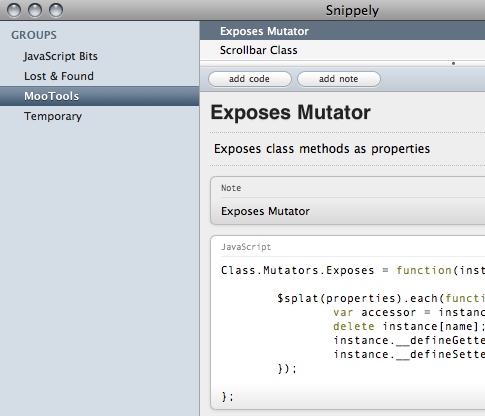
Task: Click the GROUPS sidebar header
Action: (x=34, y=35)
